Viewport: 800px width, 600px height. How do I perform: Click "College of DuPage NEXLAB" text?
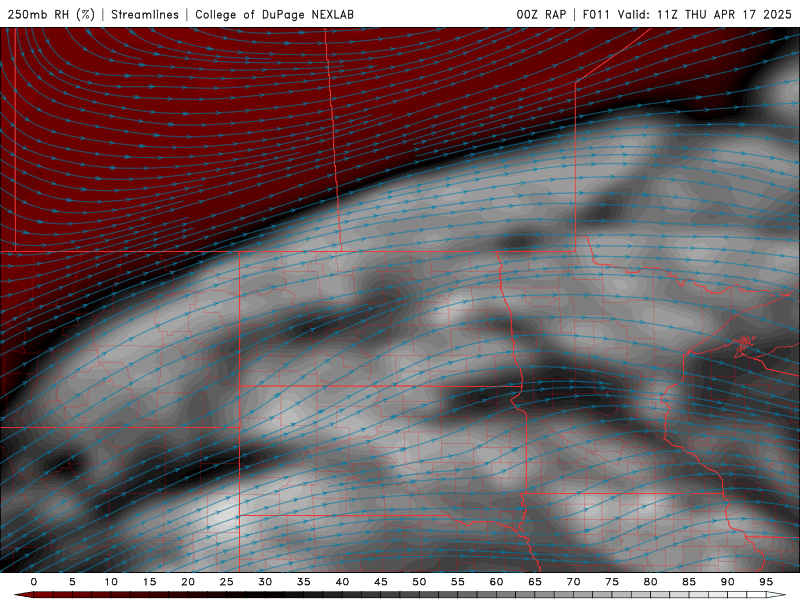pos(274,14)
